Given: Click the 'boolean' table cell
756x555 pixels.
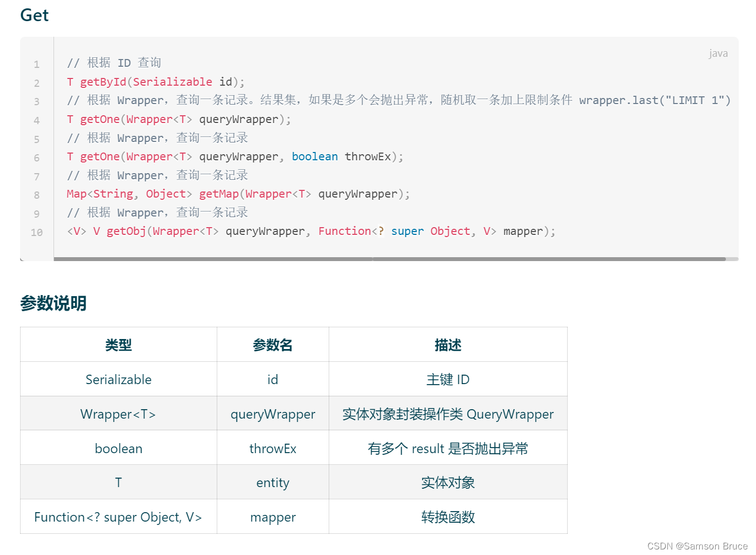Looking at the screenshot, I should pyautogui.click(x=119, y=448).
